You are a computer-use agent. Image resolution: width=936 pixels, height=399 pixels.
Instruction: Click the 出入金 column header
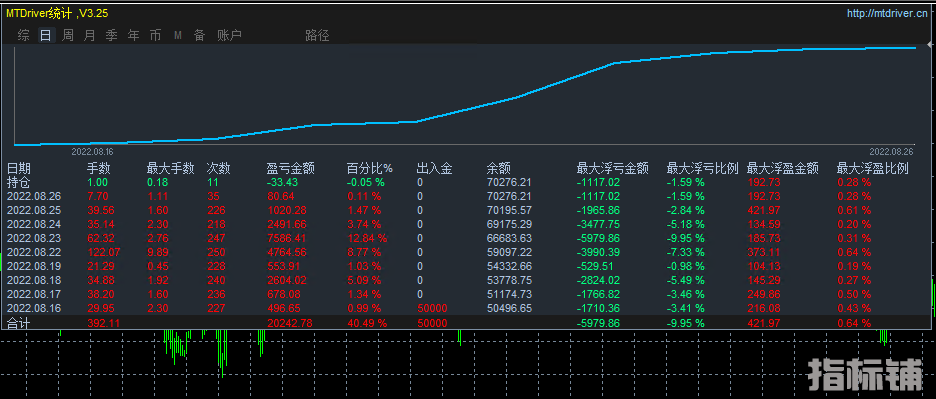pos(434,169)
